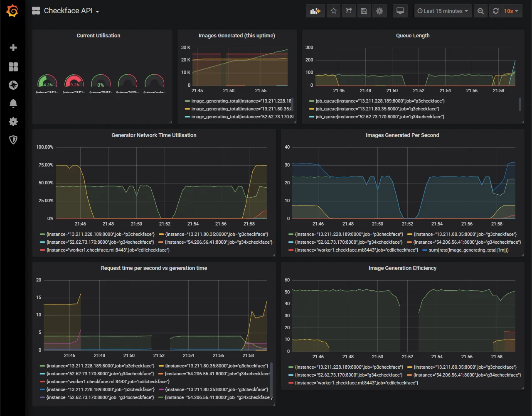Viewport: 532px width, 416px height.
Task: Open Image Generation Efficiency panel title menu
Action: tap(402, 268)
